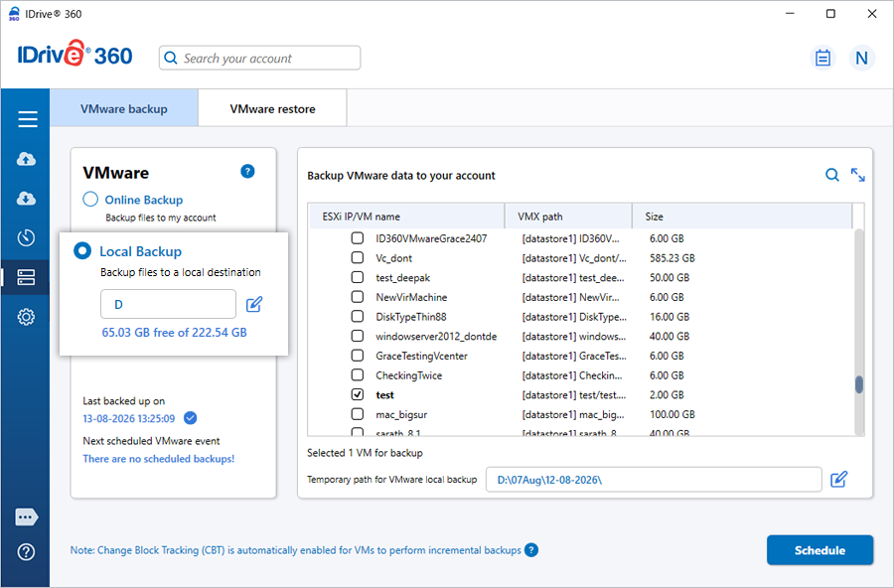Screen dimensions: 894x588
Task: Click the VM list vertical scrollbar thumb
Action: point(858,384)
